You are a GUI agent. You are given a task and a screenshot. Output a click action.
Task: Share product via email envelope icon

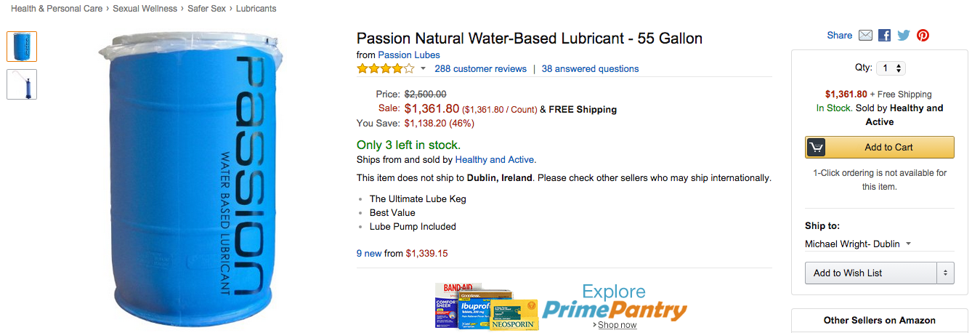865,35
